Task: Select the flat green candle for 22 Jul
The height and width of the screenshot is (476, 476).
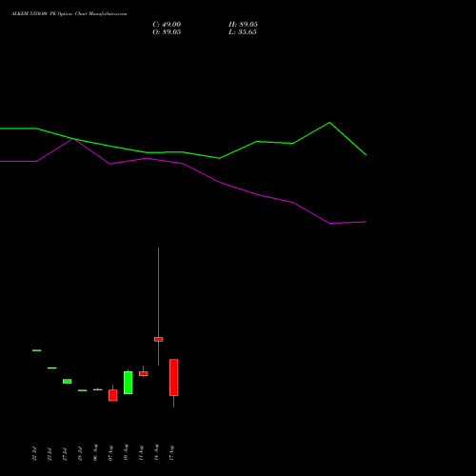Action: coord(37,350)
